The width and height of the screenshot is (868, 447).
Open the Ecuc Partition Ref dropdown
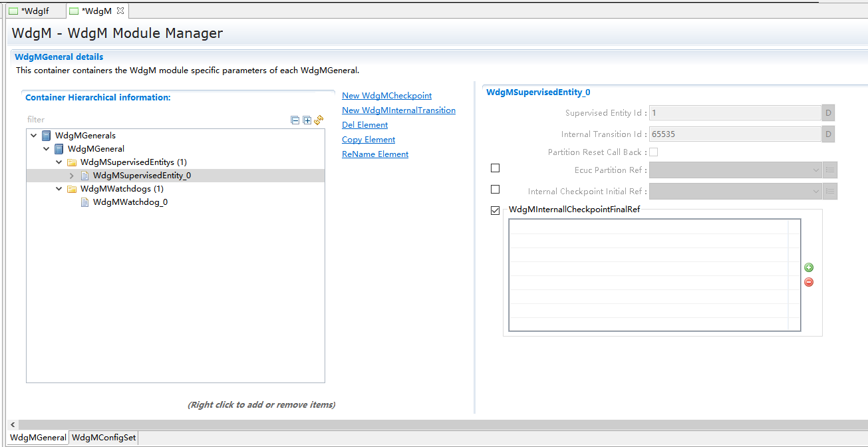pyautogui.click(x=816, y=170)
